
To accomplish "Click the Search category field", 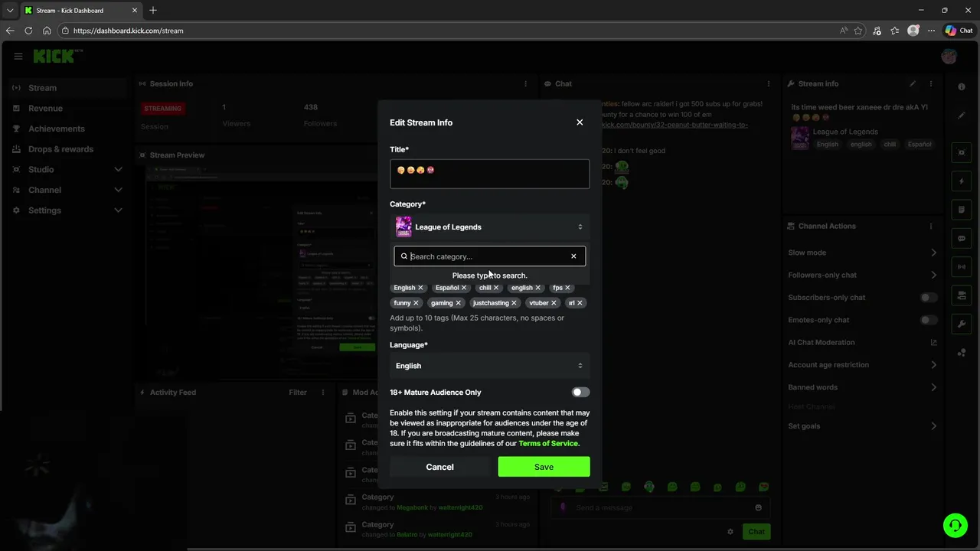I will click(490, 256).
